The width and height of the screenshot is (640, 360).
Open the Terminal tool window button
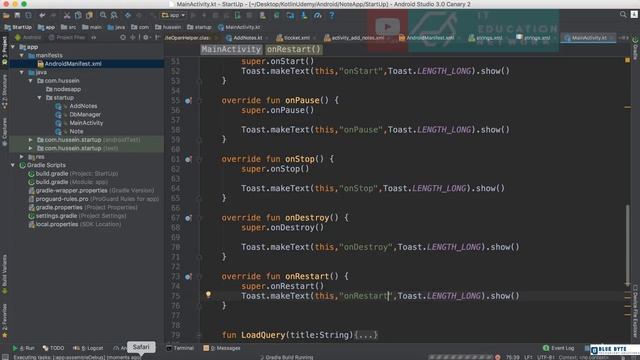click(180, 348)
